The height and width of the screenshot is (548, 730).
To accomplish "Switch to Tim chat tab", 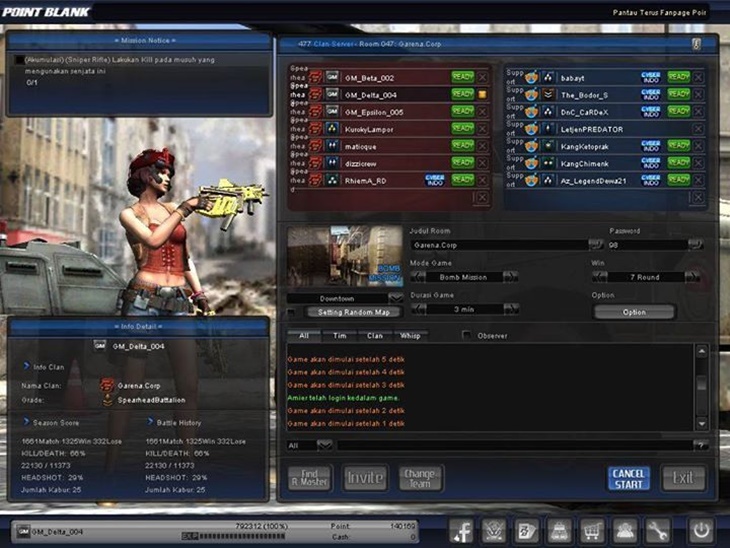I will 340,335.
